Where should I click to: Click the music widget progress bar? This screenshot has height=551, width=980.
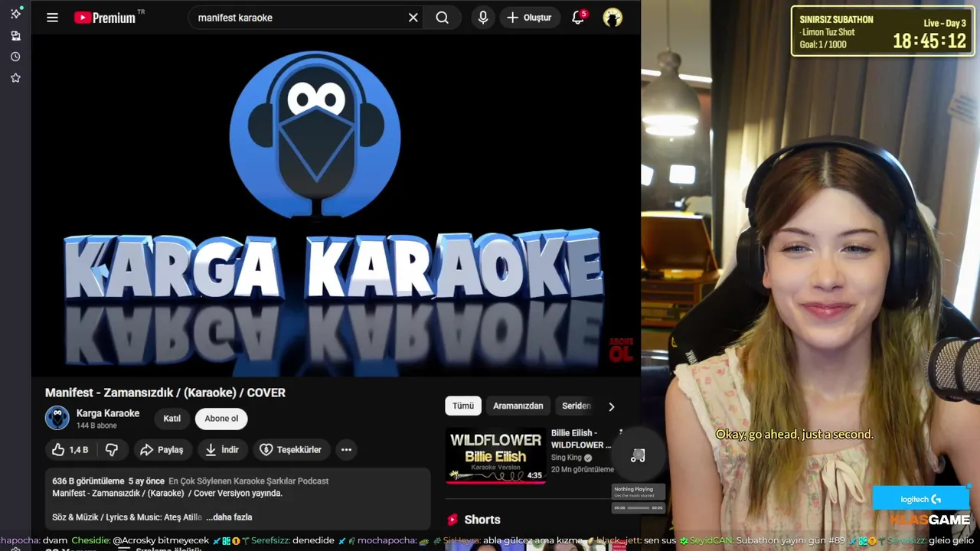pyautogui.click(x=638, y=507)
